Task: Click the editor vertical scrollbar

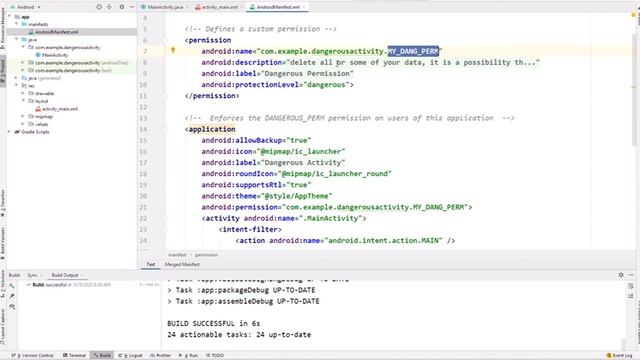Action: (x=634, y=90)
